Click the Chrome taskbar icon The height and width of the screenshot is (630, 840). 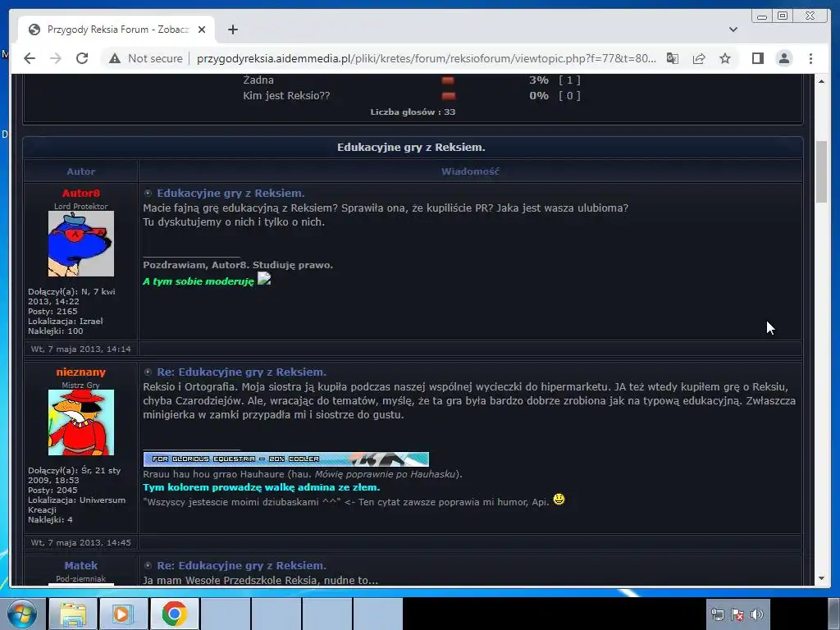click(174, 614)
